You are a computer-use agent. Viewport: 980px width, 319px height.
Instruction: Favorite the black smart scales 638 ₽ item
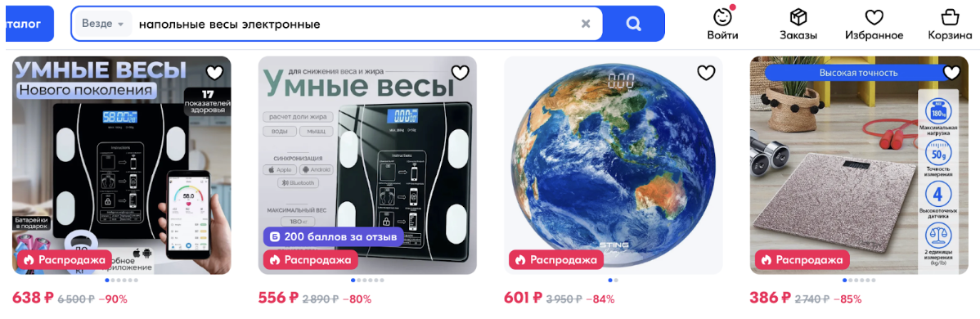pyautogui.click(x=214, y=73)
